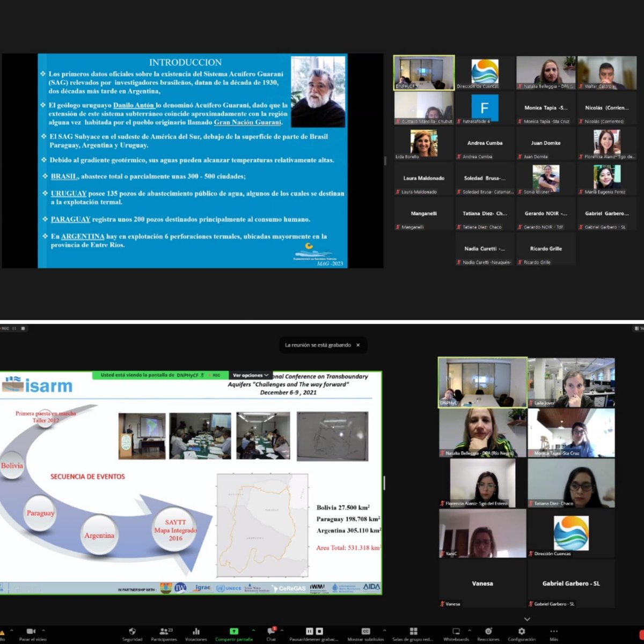Select Sonia Kissner's video tile
This screenshot has width=644, height=644.
coord(546,178)
